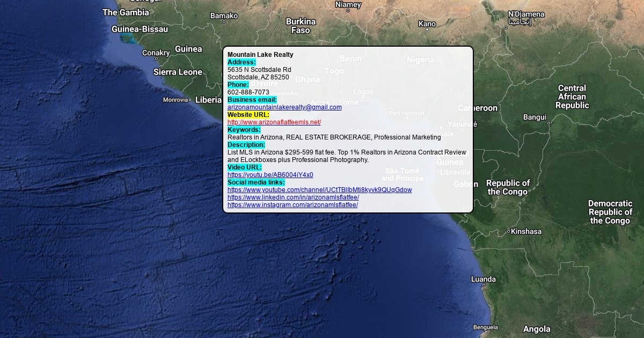644x338 pixels.
Task: Click the Sierra Leone country label
Action: [178, 72]
